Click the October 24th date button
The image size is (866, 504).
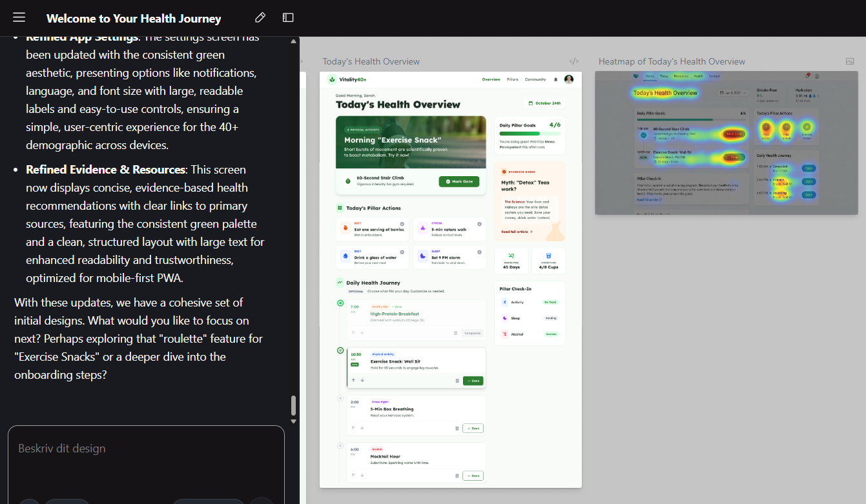point(544,103)
